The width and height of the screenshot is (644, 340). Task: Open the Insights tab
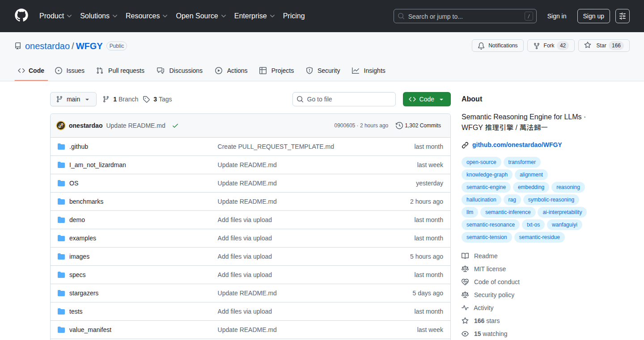369,71
